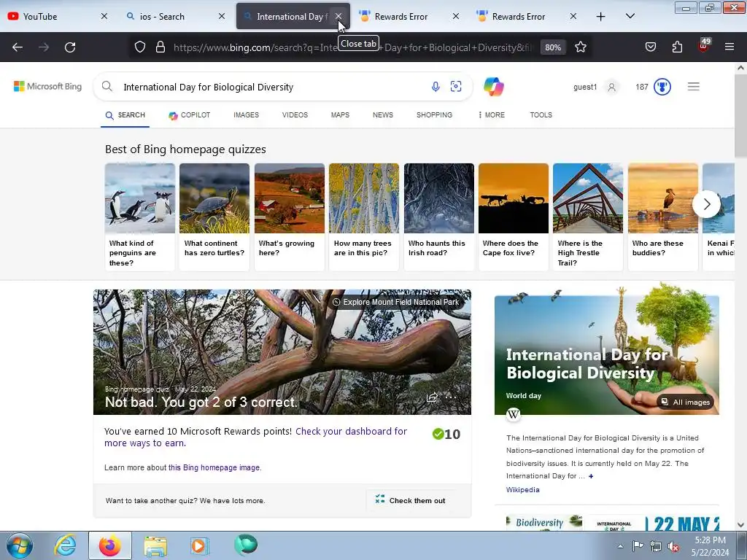The height and width of the screenshot is (560, 747).
Task: Open this Bing homepage image link
Action: (215, 467)
